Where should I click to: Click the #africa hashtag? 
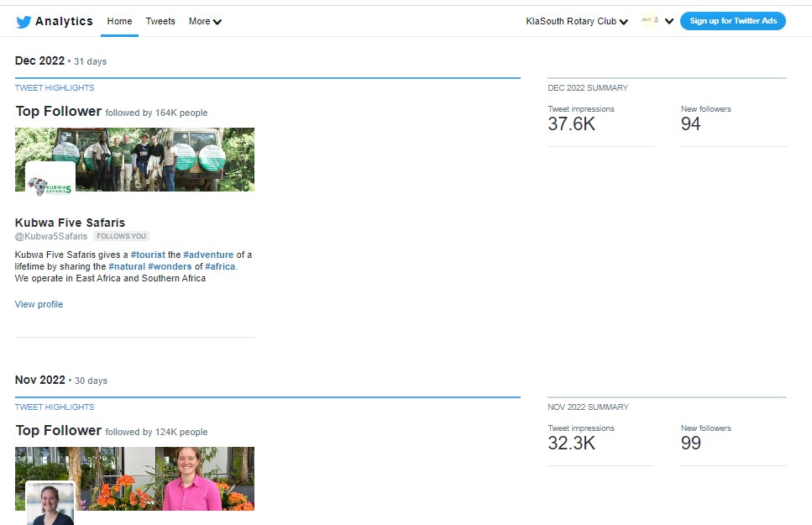pos(220,266)
